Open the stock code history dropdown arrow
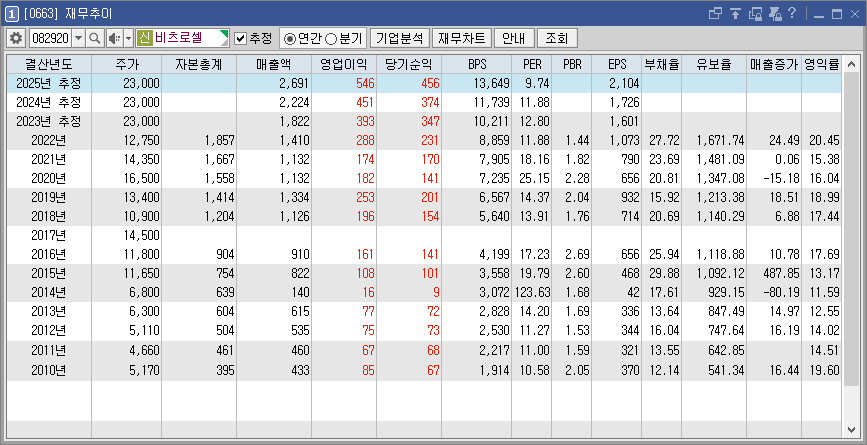Viewport: 867px width, 445px height. (x=78, y=38)
